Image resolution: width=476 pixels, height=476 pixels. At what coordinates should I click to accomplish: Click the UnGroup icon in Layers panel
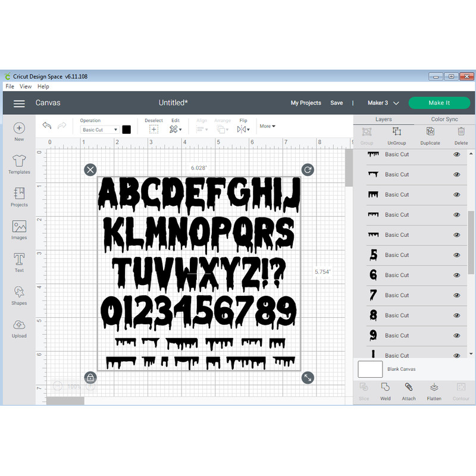tap(396, 136)
